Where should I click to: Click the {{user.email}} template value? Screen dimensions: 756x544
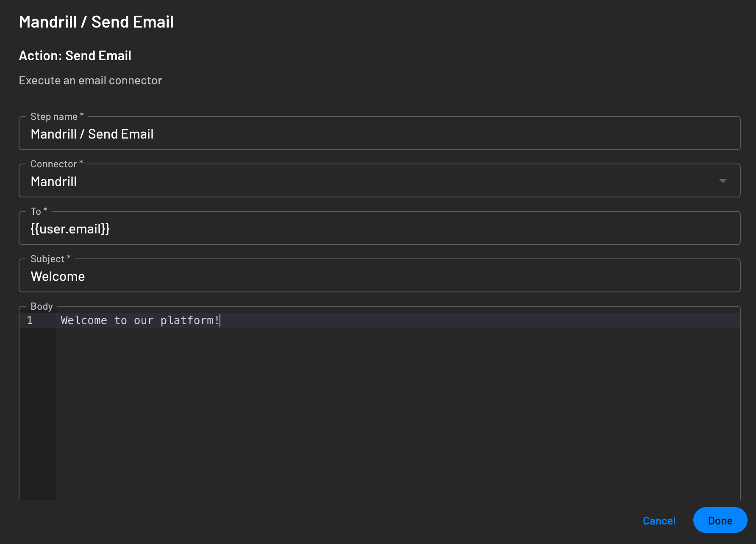point(70,229)
